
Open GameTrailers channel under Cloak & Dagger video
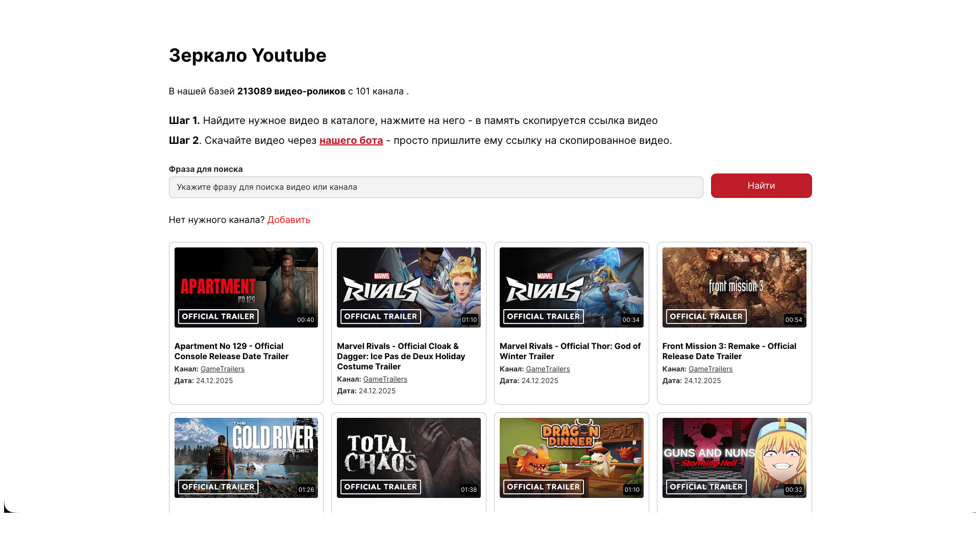[x=385, y=379]
